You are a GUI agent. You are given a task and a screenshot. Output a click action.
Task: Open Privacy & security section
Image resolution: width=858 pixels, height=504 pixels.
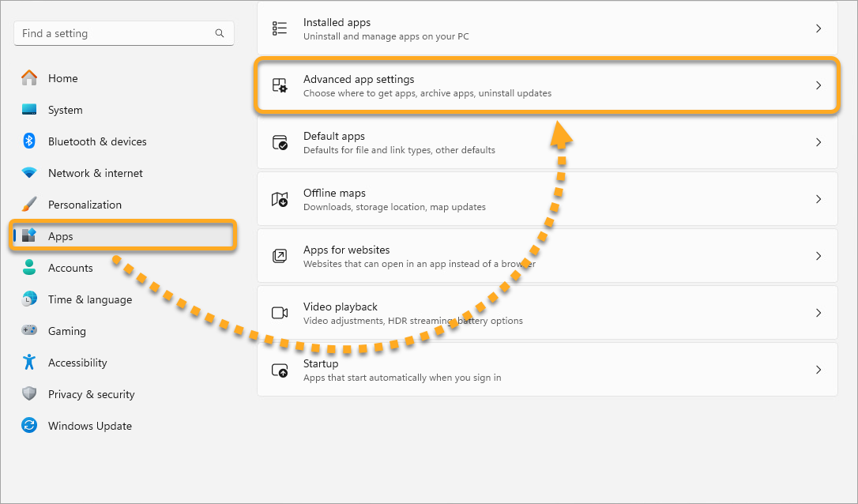pyautogui.click(x=91, y=394)
